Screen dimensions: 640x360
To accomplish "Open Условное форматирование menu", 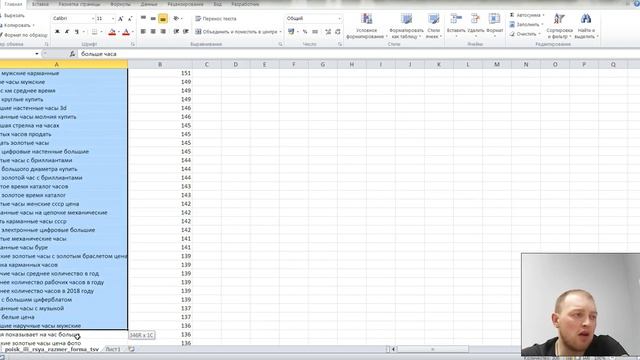I will point(366,26).
